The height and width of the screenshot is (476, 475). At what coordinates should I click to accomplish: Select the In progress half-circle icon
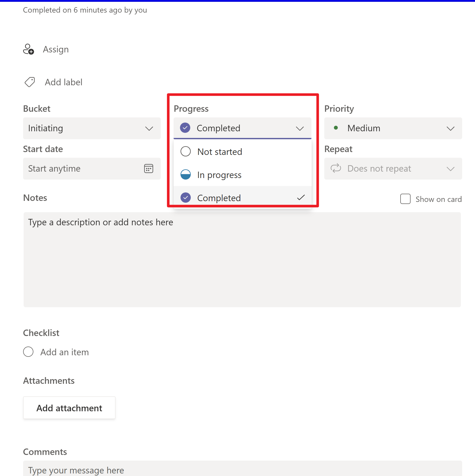tap(185, 174)
